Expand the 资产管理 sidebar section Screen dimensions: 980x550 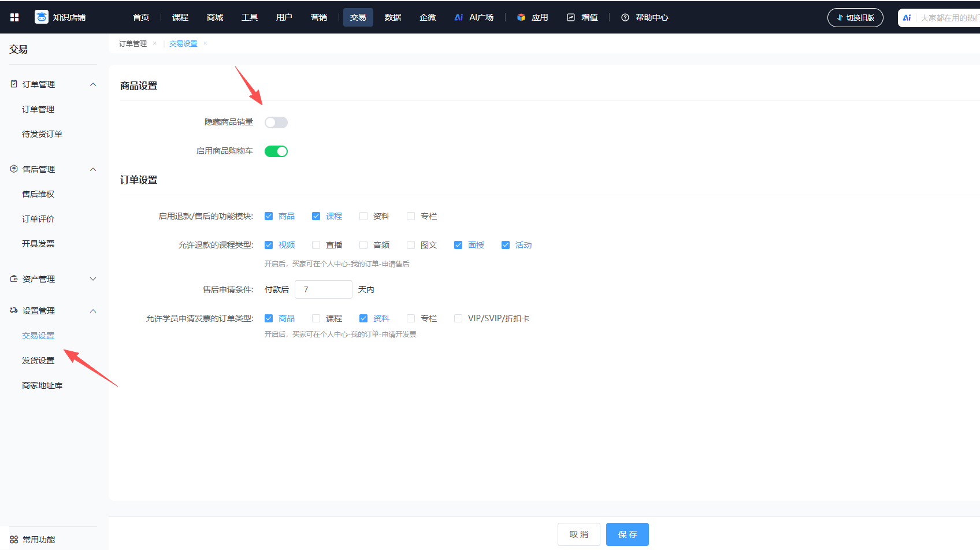point(93,279)
